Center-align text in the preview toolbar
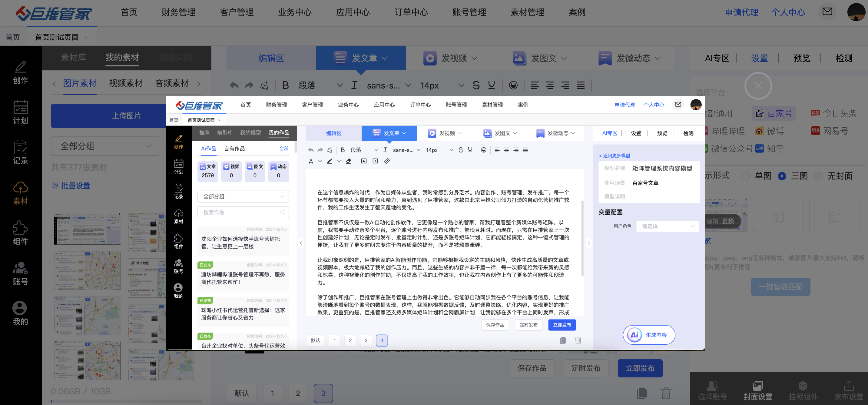 click(x=506, y=150)
